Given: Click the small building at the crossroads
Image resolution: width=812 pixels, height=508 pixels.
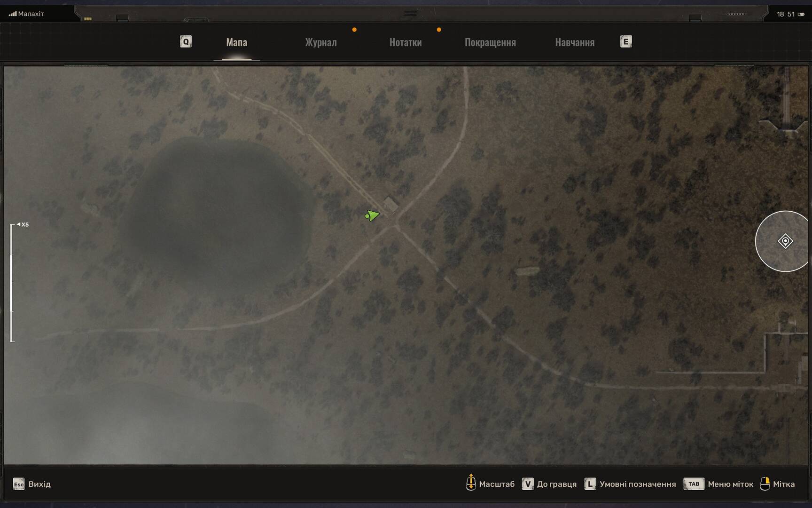Looking at the screenshot, I should (390, 204).
